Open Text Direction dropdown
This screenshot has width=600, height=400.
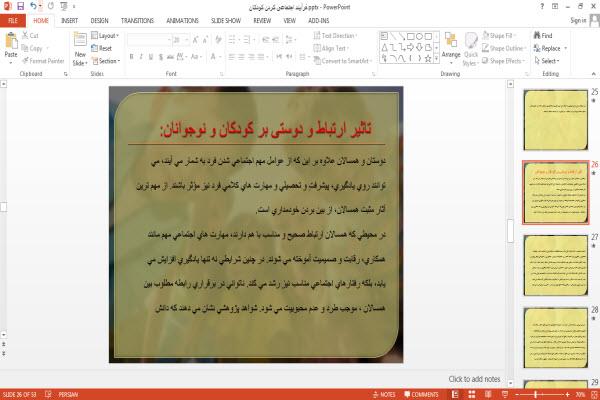(x=335, y=36)
